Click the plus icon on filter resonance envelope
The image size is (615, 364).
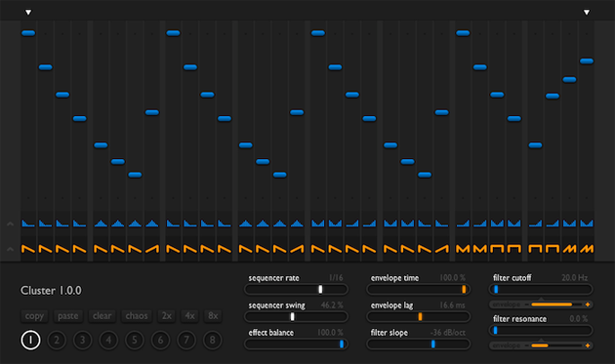pyautogui.click(x=588, y=345)
